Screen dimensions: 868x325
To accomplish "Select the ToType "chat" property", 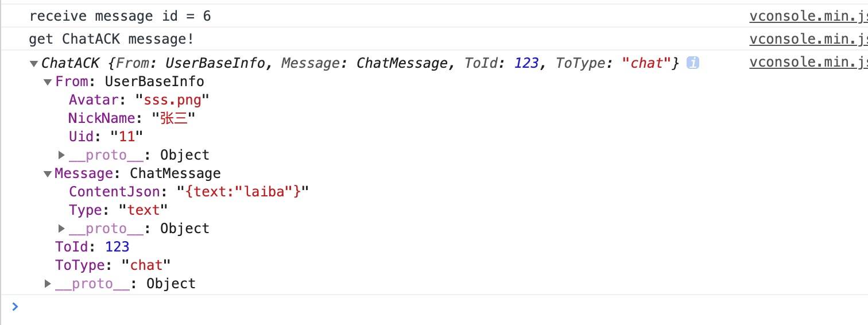I will coord(113,265).
